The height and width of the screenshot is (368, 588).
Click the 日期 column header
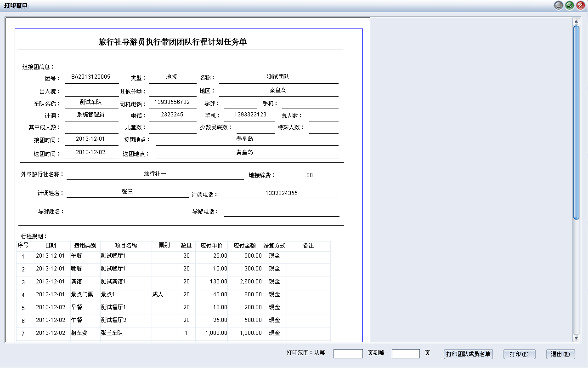coord(51,246)
